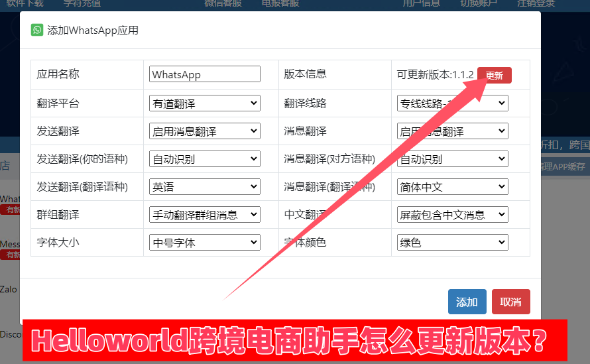This screenshot has height=364, width=590.
Task: Click the 电报客服 item in top bar
Action: (280, 3)
